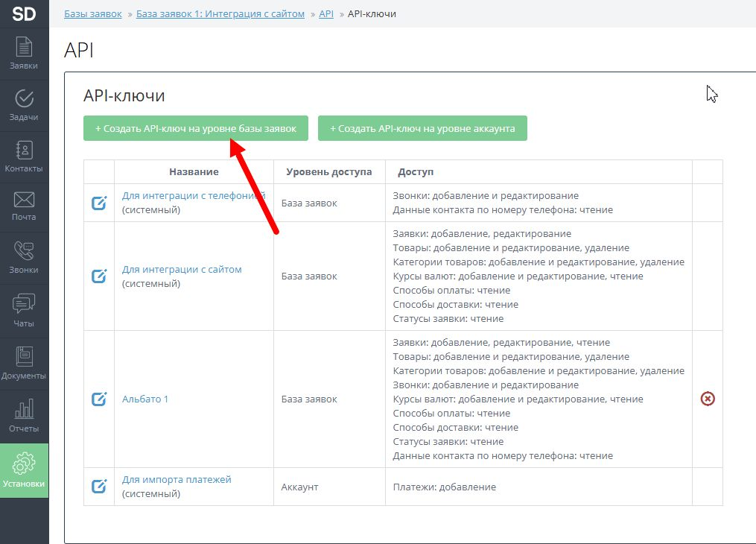Open Почта mail section
Image resolution: width=756 pixels, height=544 pixels.
point(24,206)
